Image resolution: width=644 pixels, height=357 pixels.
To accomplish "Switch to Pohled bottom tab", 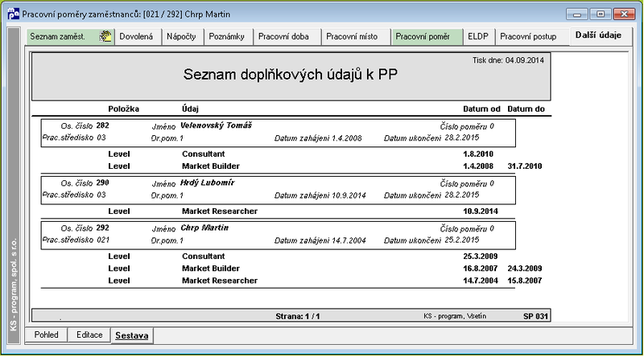I will tap(46, 334).
